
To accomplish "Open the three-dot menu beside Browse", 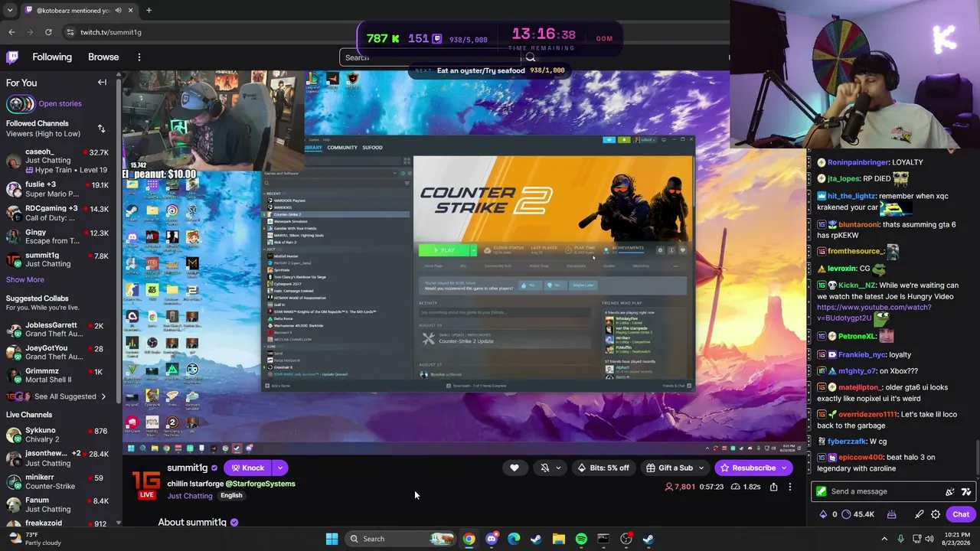I will 139,57.
